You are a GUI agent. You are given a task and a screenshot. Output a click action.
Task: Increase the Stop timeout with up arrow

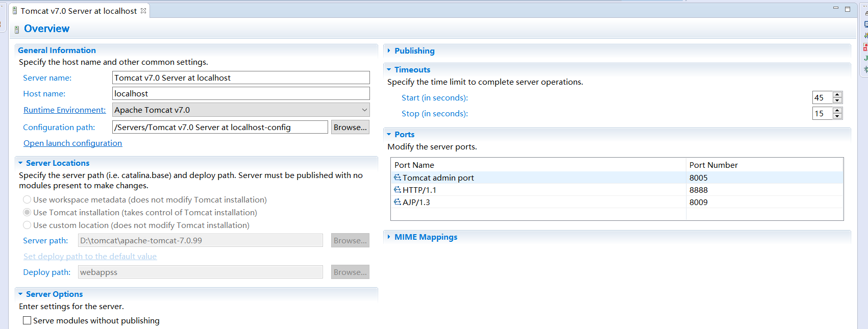(837, 110)
